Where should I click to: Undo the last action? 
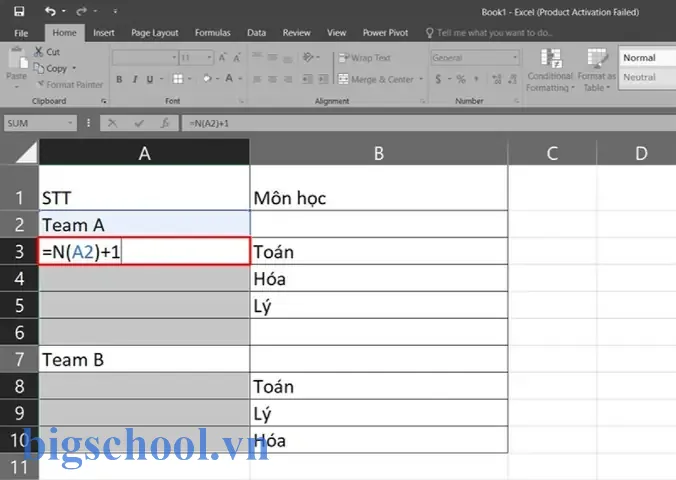pos(50,11)
